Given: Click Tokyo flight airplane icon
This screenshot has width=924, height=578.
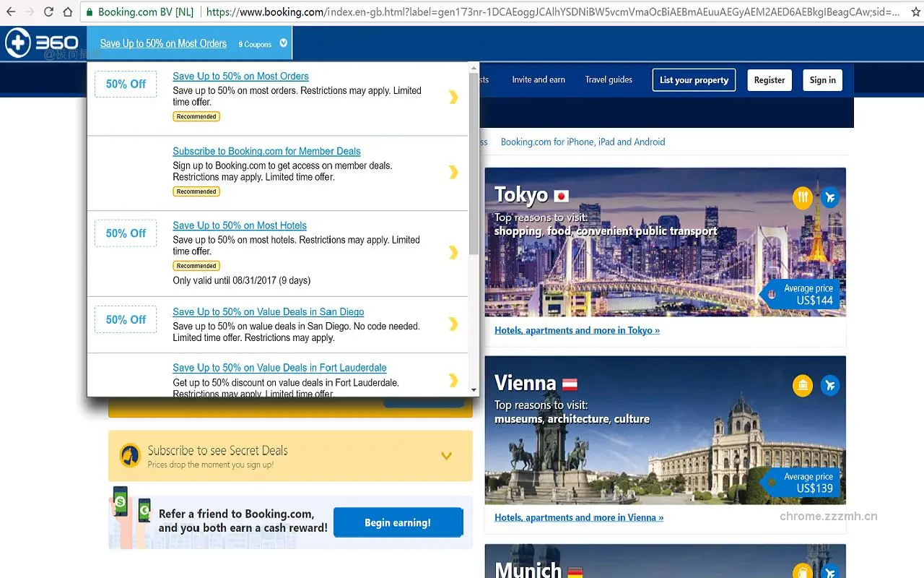Looking at the screenshot, I should (x=830, y=198).
